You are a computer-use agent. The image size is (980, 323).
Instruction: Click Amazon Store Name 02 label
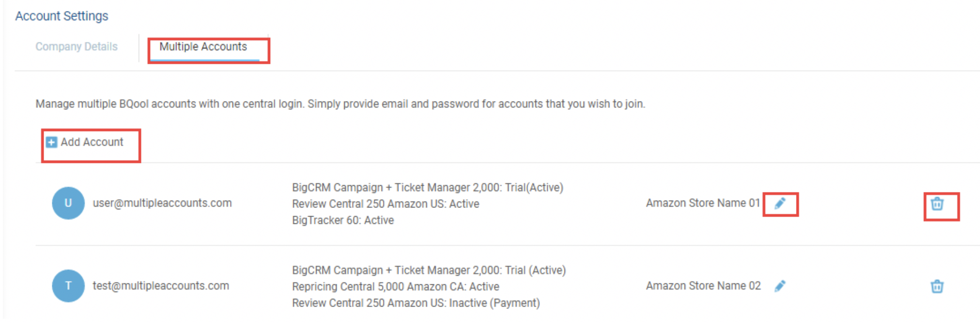click(703, 286)
